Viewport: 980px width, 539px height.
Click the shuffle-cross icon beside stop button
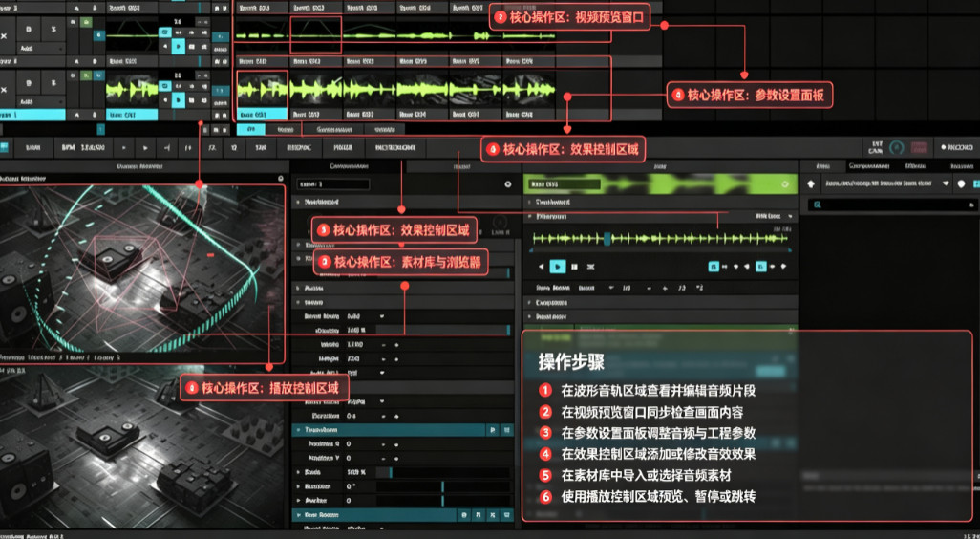pyautogui.click(x=590, y=267)
